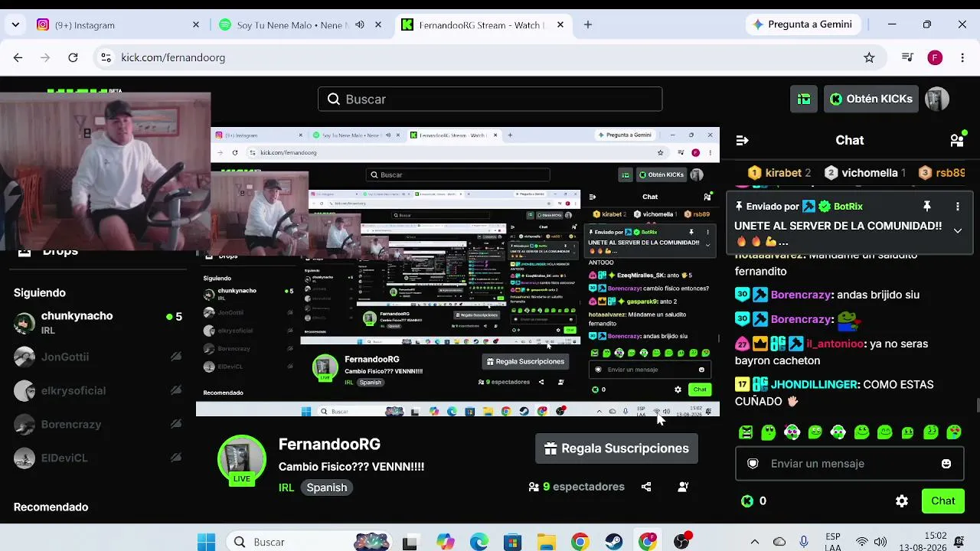Share the stream via share icon
Image resolution: width=980 pixels, height=551 pixels.
(646, 487)
